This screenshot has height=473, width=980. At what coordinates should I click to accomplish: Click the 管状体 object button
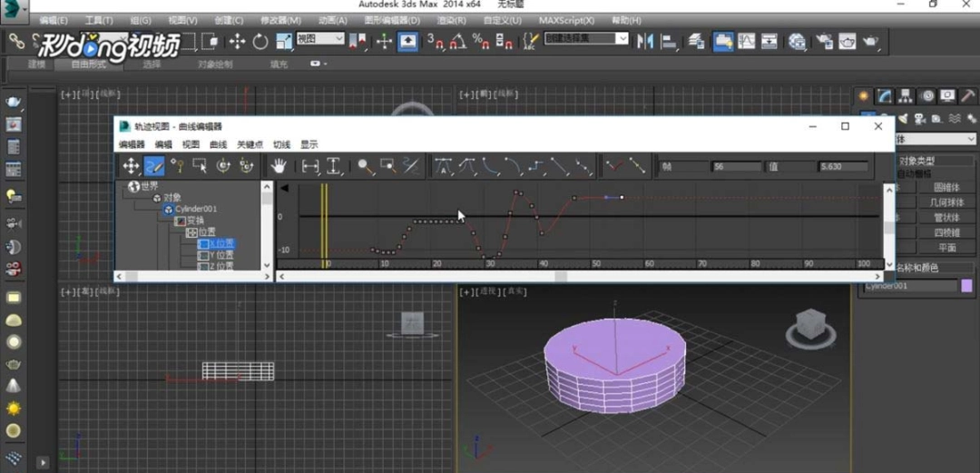click(x=946, y=217)
